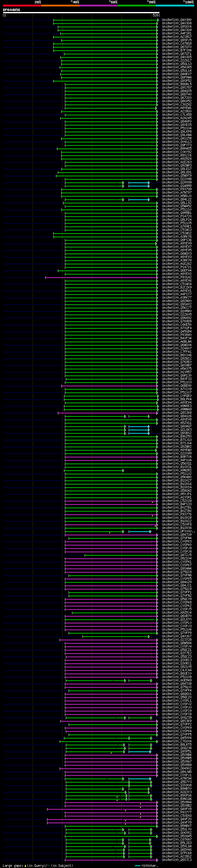Select hit label UniRef100_A2IB67
The width and height of the screenshot is (197, 868).
177,37
